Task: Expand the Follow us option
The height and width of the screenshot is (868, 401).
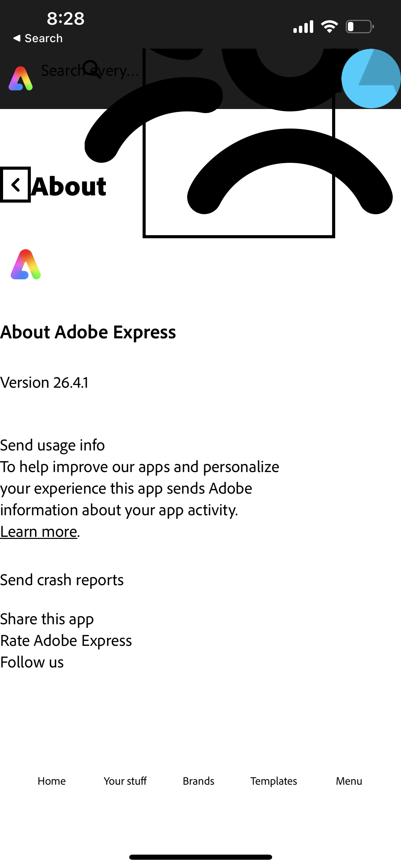Action: point(32,662)
